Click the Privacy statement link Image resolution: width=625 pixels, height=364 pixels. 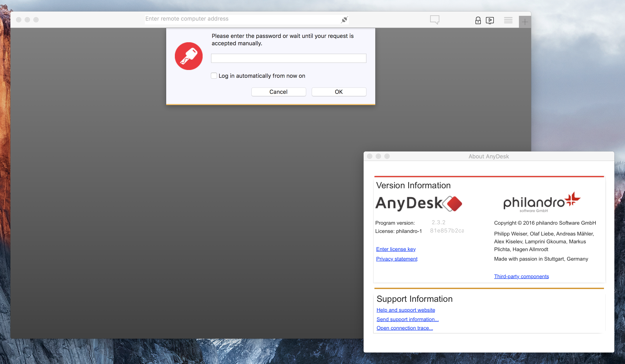[397, 259]
